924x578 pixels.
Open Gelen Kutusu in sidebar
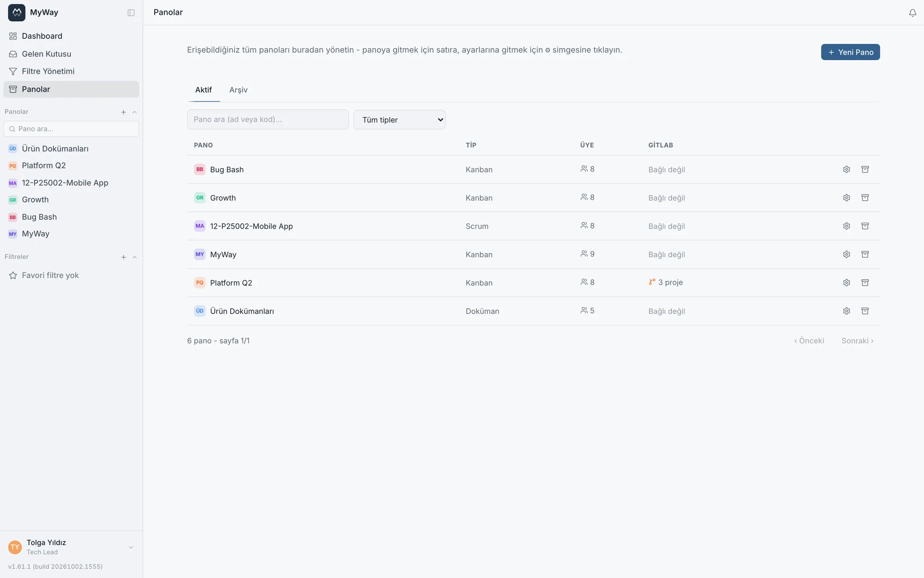tap(71, 54)
